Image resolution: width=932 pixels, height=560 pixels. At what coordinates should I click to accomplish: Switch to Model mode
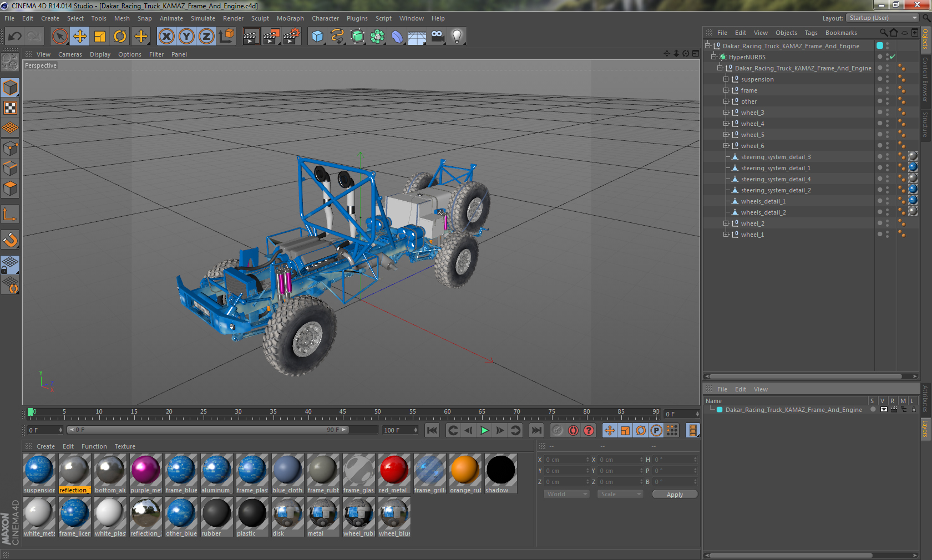[x=10, y=88]
